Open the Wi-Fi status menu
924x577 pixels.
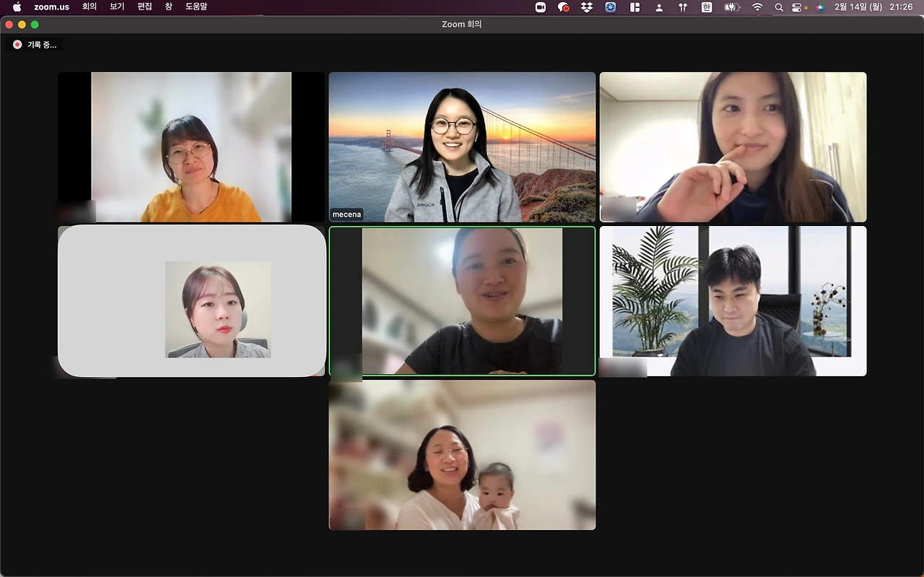(757, 7)
